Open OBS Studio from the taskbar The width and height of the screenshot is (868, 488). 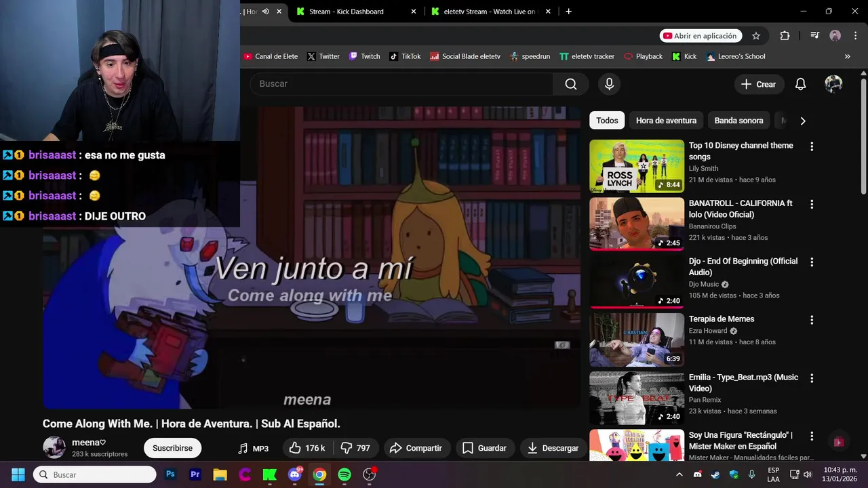[370, 474]
